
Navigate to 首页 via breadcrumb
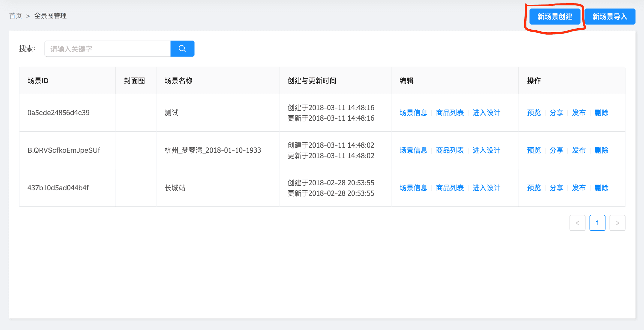click(x=15, y=16)
